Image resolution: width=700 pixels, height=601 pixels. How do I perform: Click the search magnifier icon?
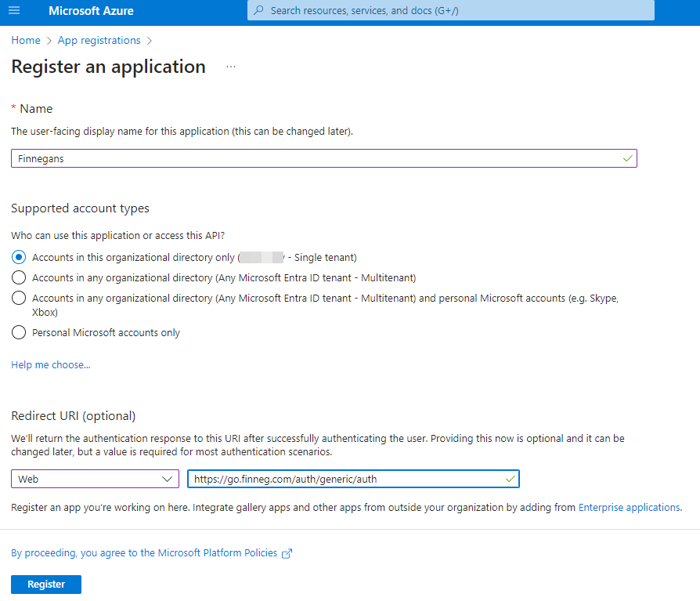[259, 11]
